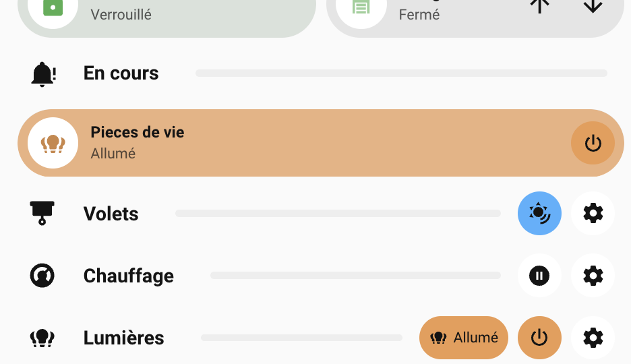Click the Chauffage section heading

pos(129,276)
